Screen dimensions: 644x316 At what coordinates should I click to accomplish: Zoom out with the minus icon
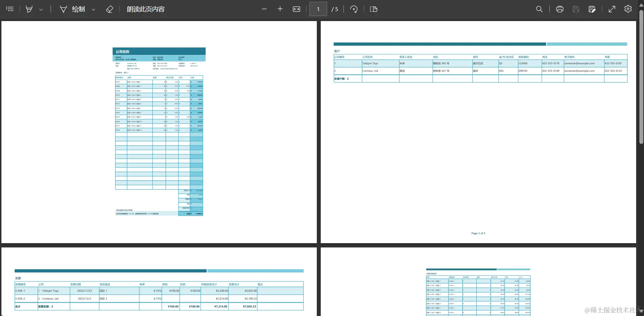pyautogui.click(x=264, y=9)
